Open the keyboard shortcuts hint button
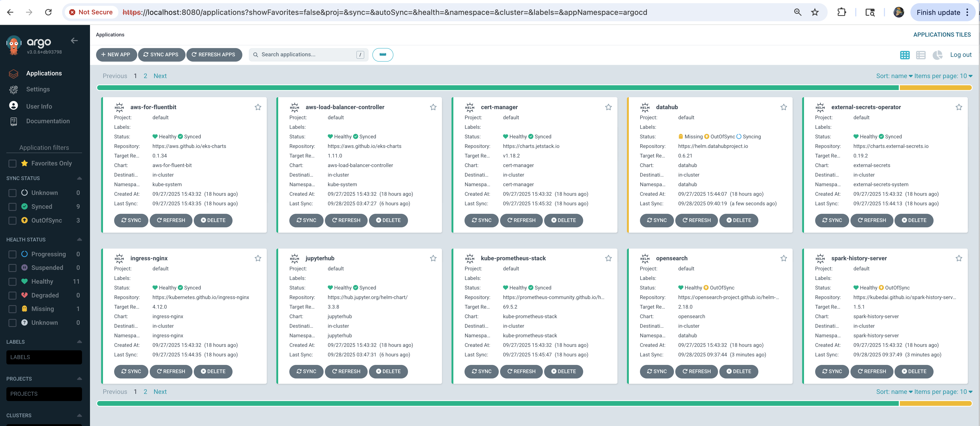This screenshot has width=980, height=426. (x=383, y=54)
